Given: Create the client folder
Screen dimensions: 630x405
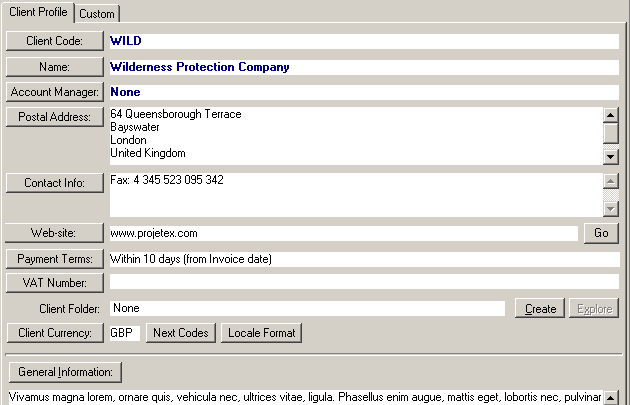Looking at the screenshot, I should click(540, 308).
